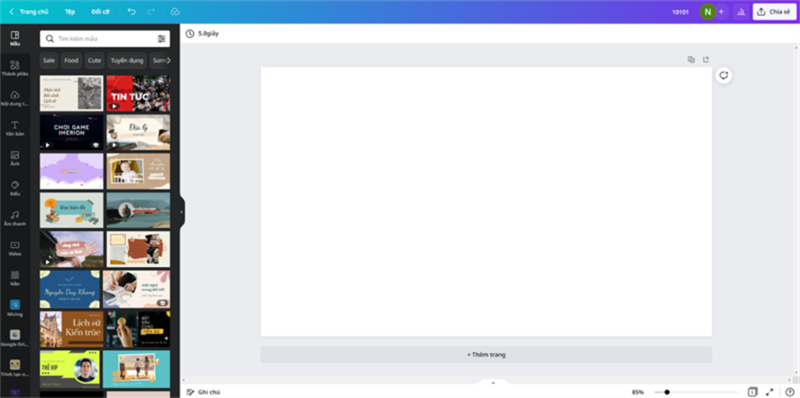Open the Văn bản text tab
The width and height of the screenshot is (800, 398).
coord(15,129)
